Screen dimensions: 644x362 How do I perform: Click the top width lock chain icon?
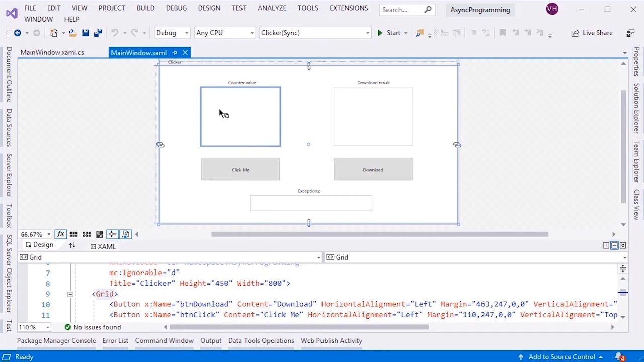tap(309, 66)
